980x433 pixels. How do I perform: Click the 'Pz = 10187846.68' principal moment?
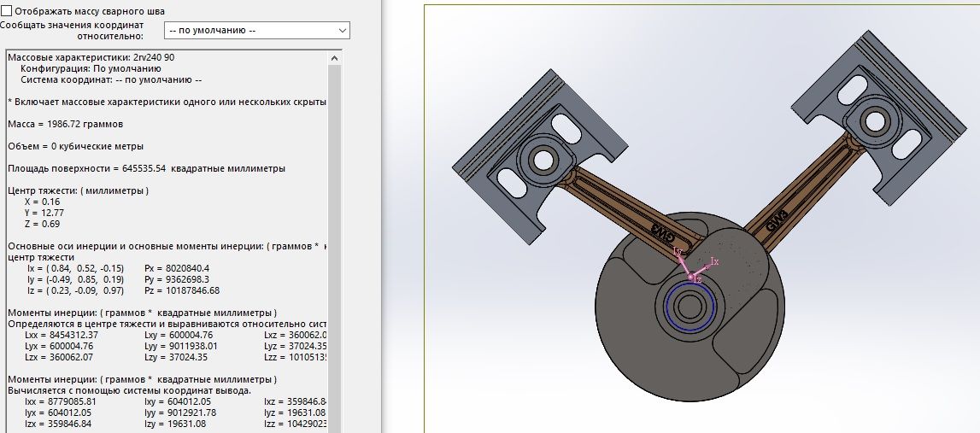[x=182, y=290]
